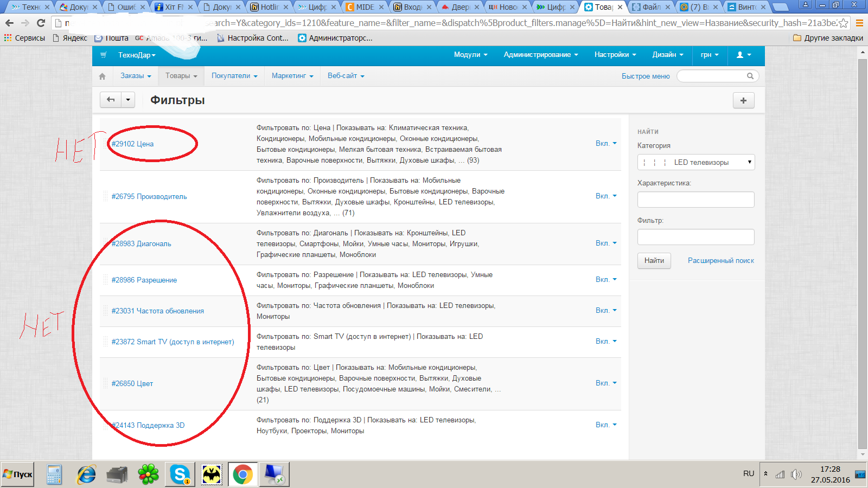Open the user account icon menu
Image resolution: width=868 pixels, height=488 pixels.
pos(744,55)
